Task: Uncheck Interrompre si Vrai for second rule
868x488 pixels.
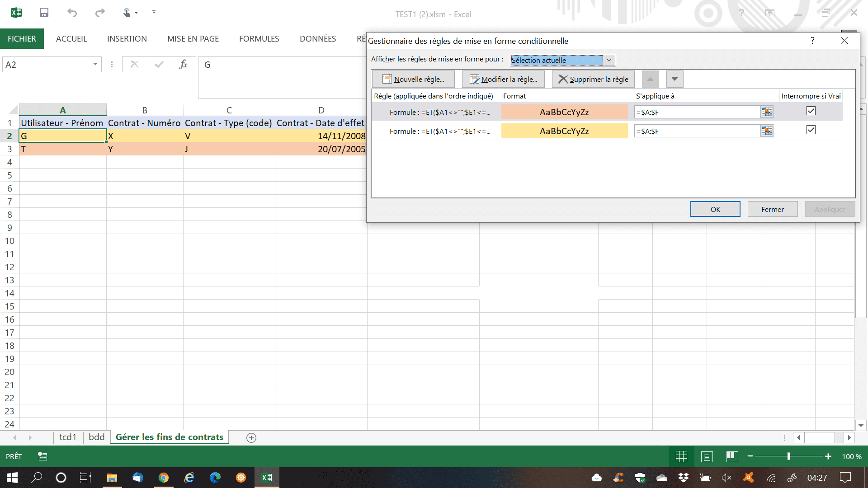Action: pos(811,130)
